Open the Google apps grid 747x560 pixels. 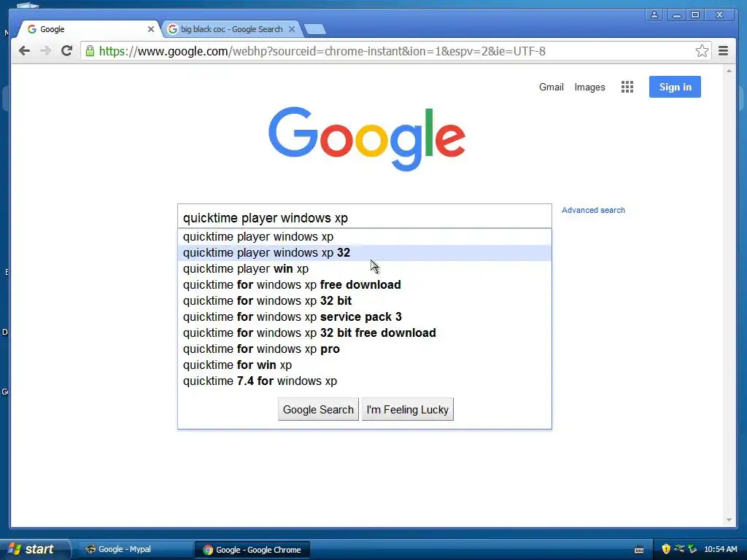pyautogui.click(x=627, y=87)
